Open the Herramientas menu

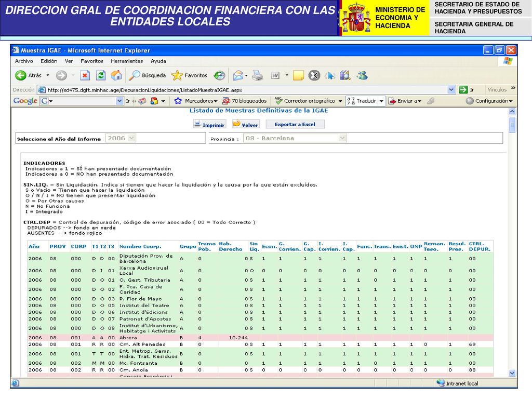pyautogui.click(x=127, y=61)
